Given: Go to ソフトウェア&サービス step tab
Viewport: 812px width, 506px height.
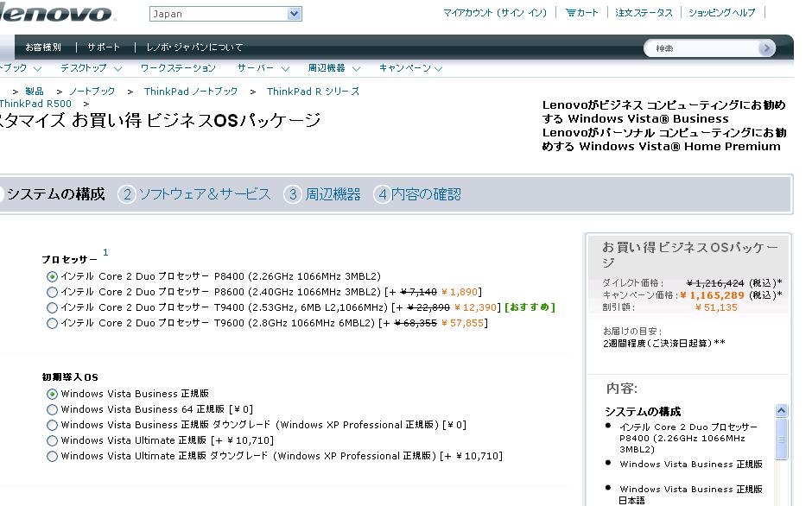Looking at the screenshot, I should [205, 194].
